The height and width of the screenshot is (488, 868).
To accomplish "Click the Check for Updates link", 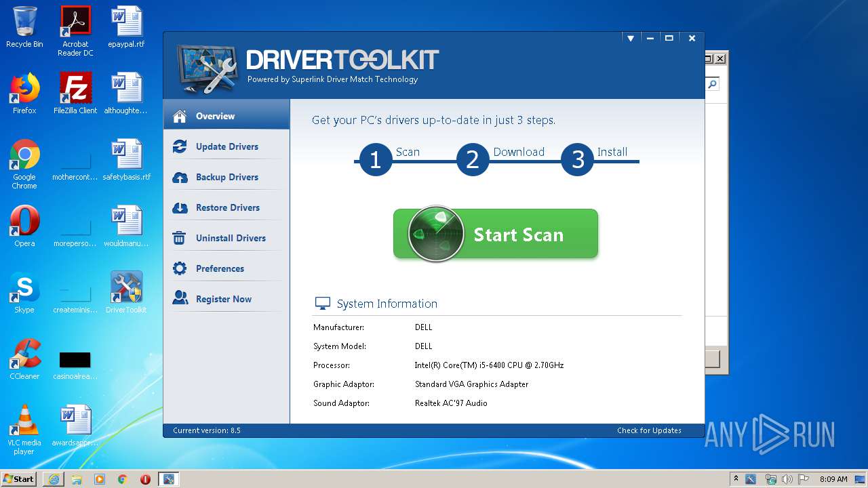I will coord(649,430).
